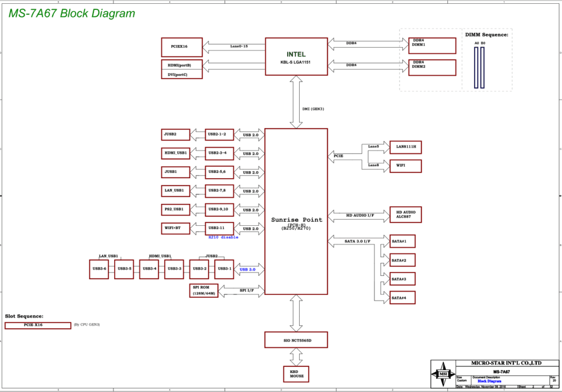Select the SATA#1 block

(402, 241)
